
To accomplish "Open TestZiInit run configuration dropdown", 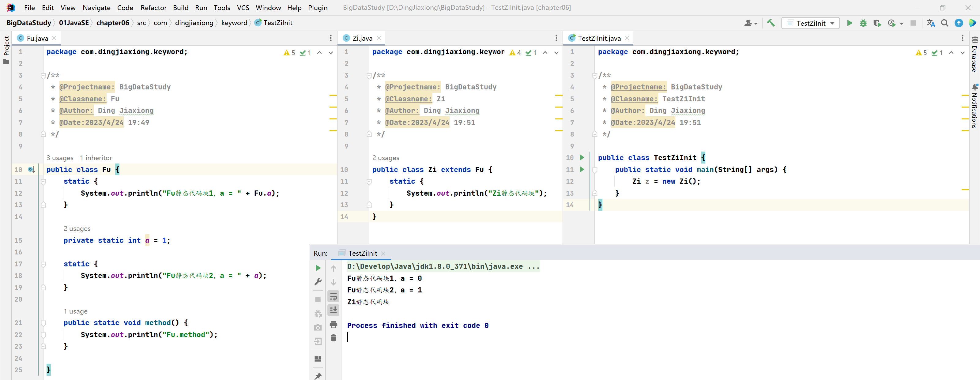I will [810, 23].
